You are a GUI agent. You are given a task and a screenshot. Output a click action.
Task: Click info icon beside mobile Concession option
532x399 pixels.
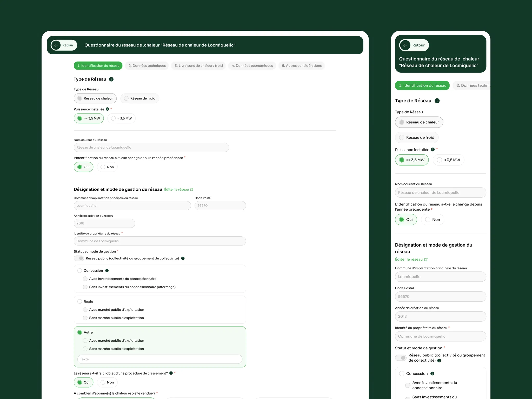pos(432,374)
